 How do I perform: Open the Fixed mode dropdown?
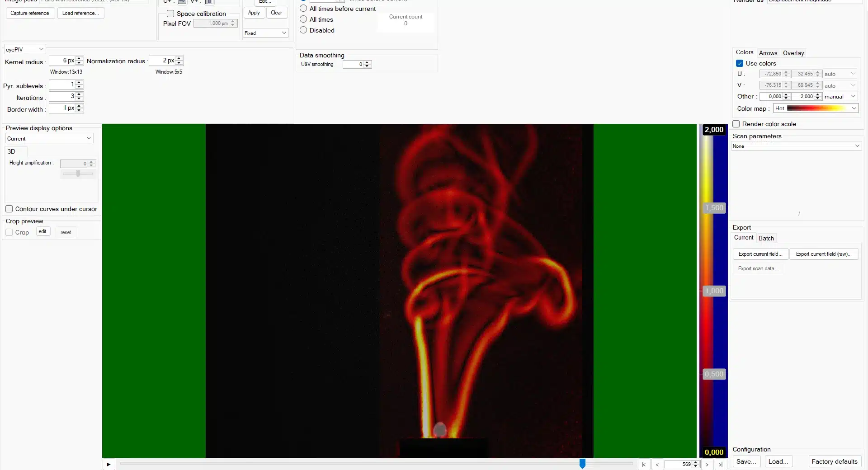266,33
